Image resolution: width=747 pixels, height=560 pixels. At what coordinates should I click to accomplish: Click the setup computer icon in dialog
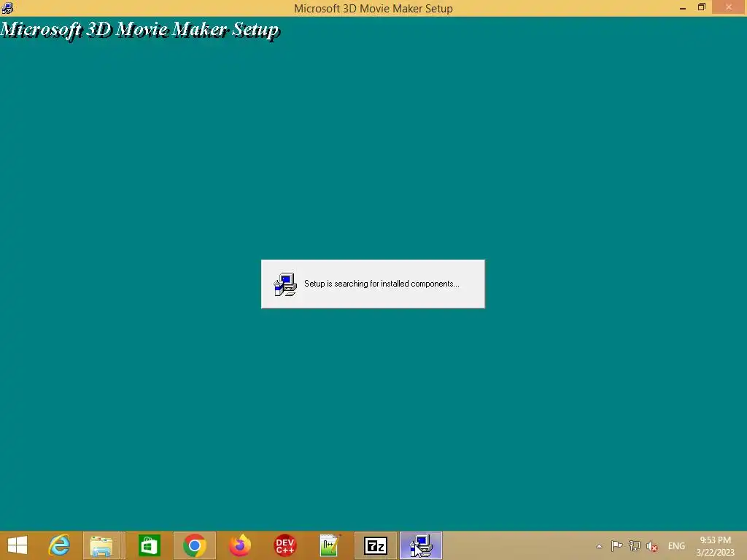coord(285,284)
